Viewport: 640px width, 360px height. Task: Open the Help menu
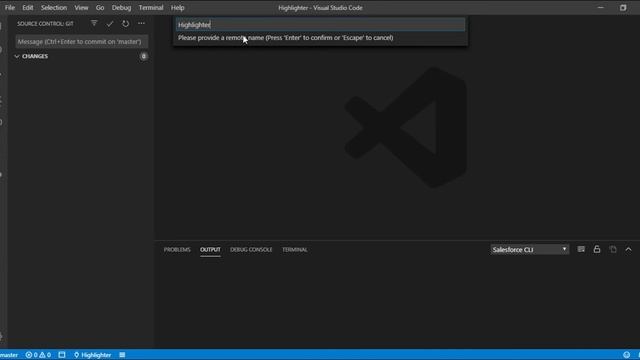(178, 8)
